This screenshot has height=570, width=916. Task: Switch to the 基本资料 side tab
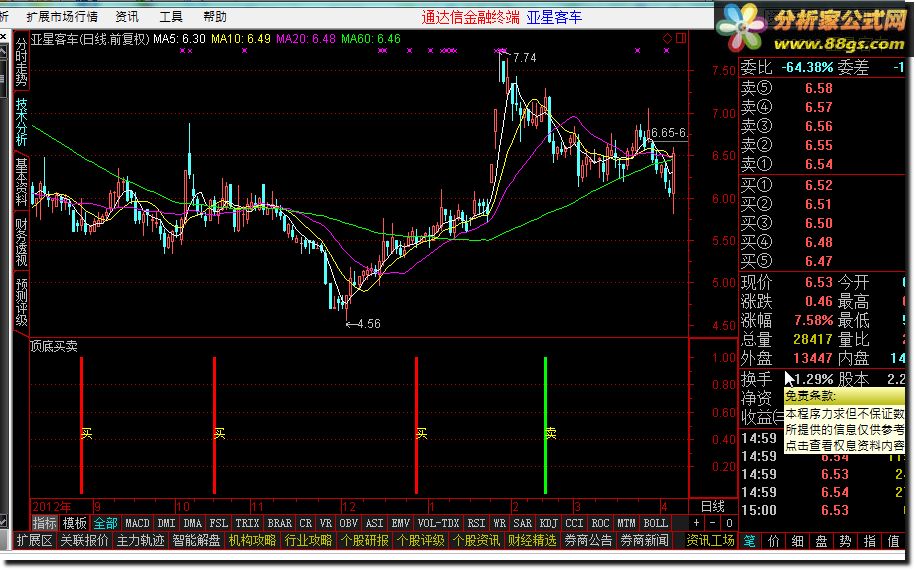21,182
